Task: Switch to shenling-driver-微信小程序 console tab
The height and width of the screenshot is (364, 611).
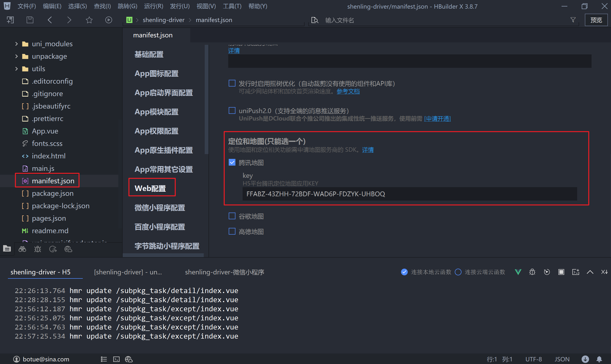Action: click(x=224, y=272)
